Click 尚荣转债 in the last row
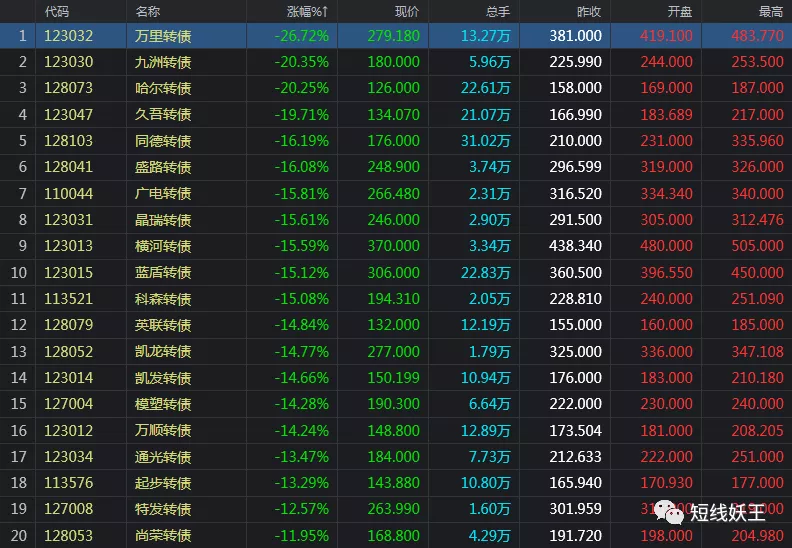This screenshot has height=548, width=792. pos(163,536)
